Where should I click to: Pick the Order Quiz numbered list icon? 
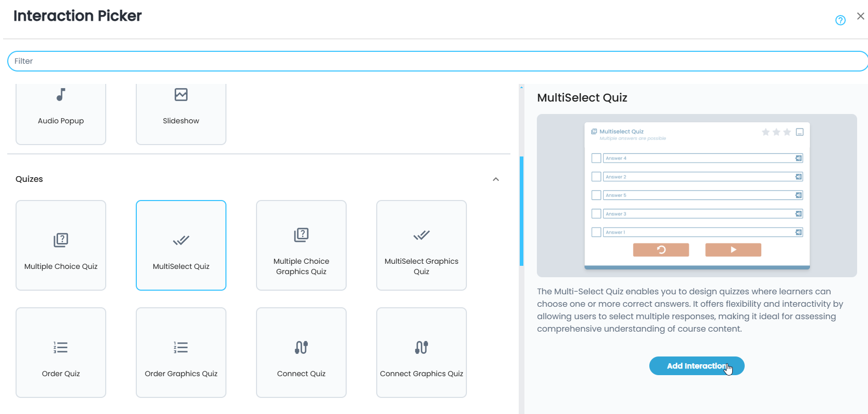click(x=61, y=347)
